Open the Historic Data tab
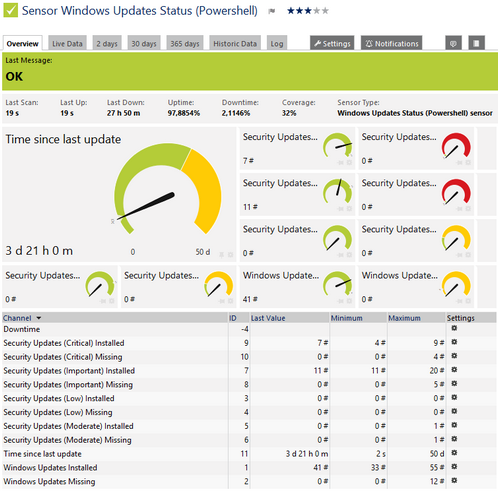The image size is (498, 491). tap(235, 43)
